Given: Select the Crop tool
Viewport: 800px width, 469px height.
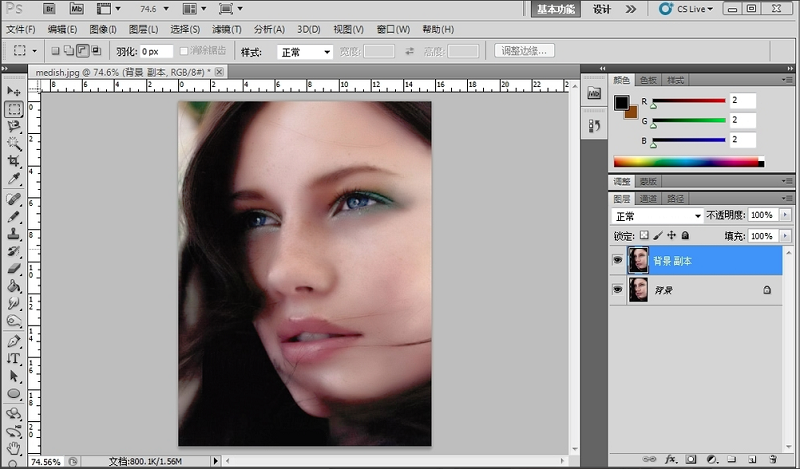Looking at the screenshot, I should [x=14, y=161].
